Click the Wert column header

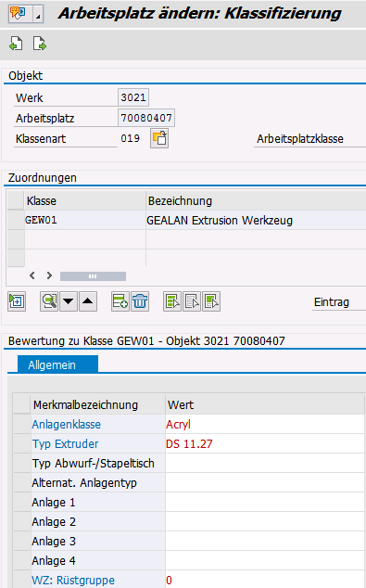(x=265, y=404)
